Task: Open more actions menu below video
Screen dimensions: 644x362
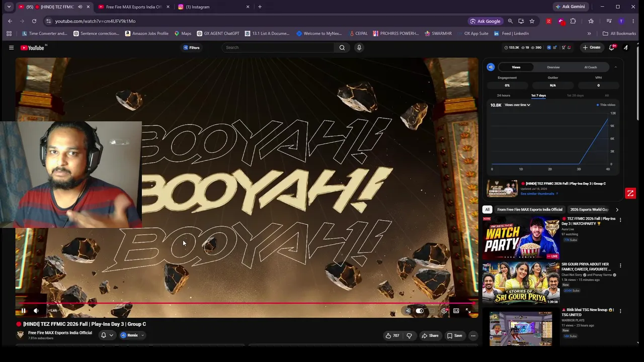Action: click(x=473, y=335)
